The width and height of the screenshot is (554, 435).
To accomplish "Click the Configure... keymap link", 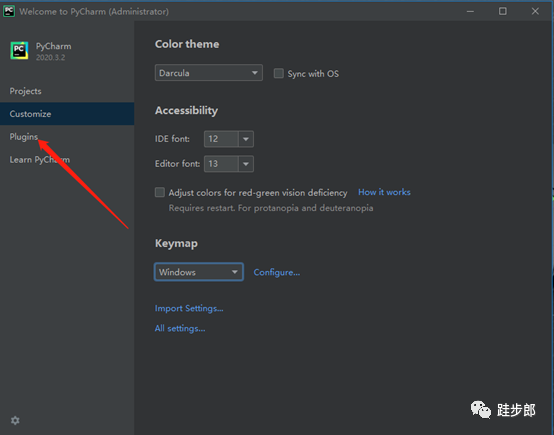I will point(277,272).
